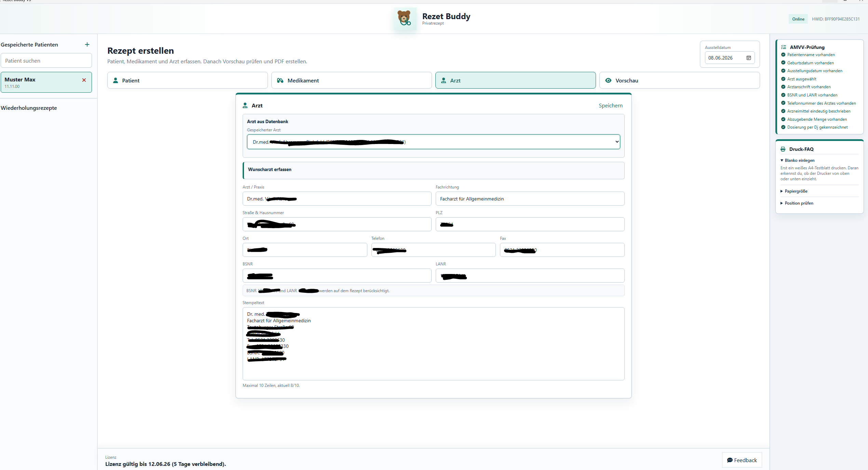The height and width of the screenshot is (470, 868).
Task: Select the Arzt tab
Action: (x=515, y=80)
